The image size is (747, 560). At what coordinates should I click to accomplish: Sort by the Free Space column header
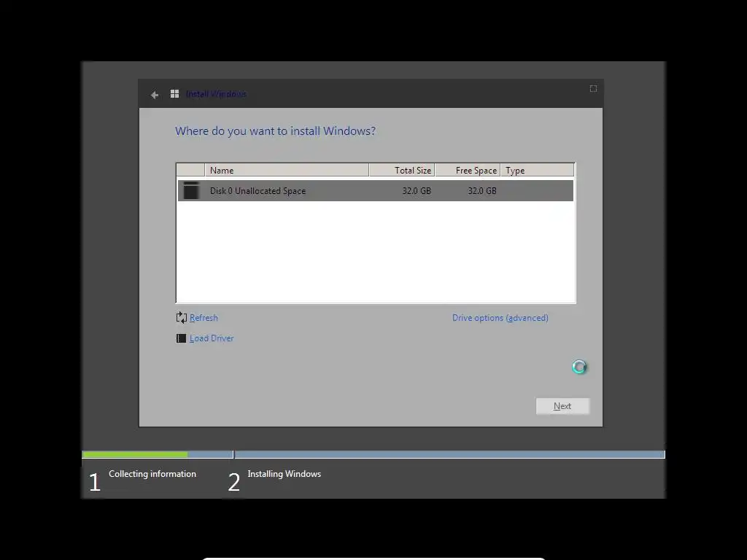(468, 170)
